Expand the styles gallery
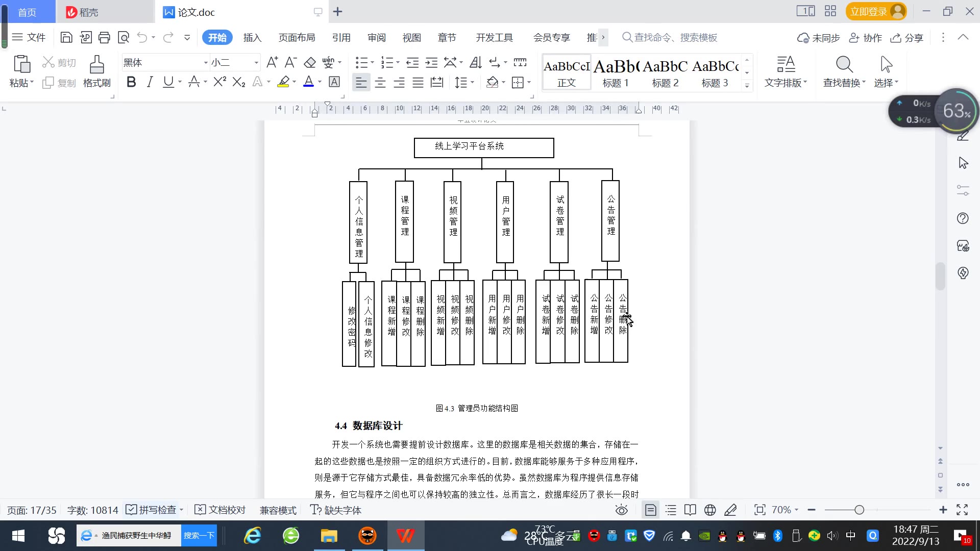The width and height of the screenshot is (980, 551). click(747, 85)
